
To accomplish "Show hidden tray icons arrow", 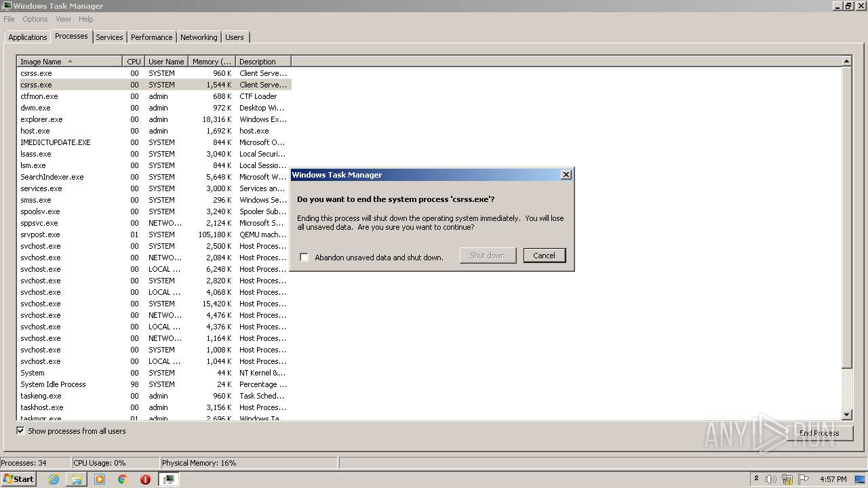I will [756, 479].
